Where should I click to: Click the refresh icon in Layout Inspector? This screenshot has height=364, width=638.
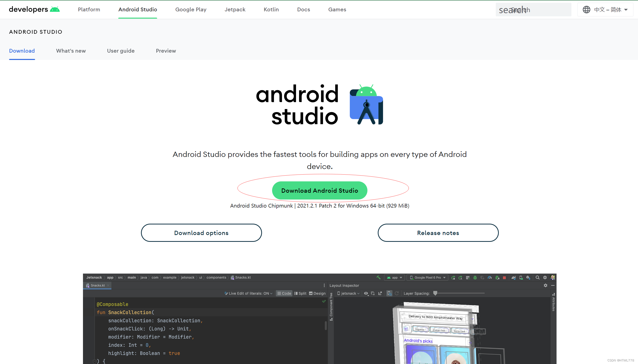(x=397, y=293)
